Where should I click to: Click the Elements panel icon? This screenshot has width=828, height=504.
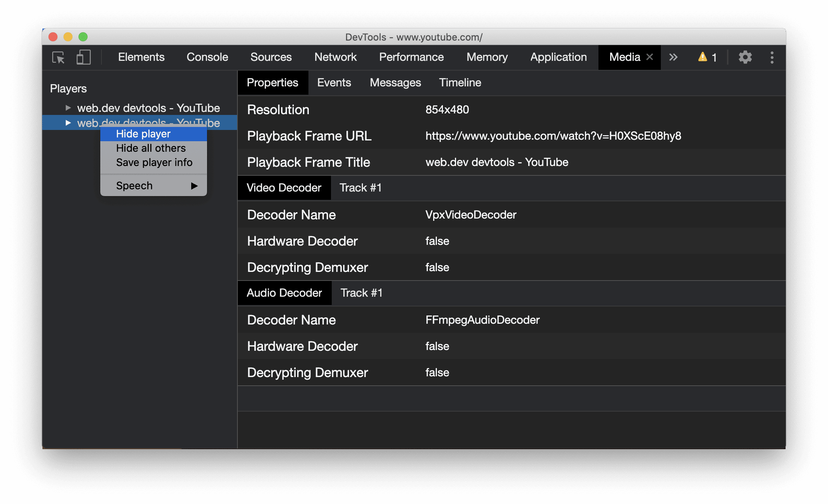pyautogui.click(x=140, y=57)
